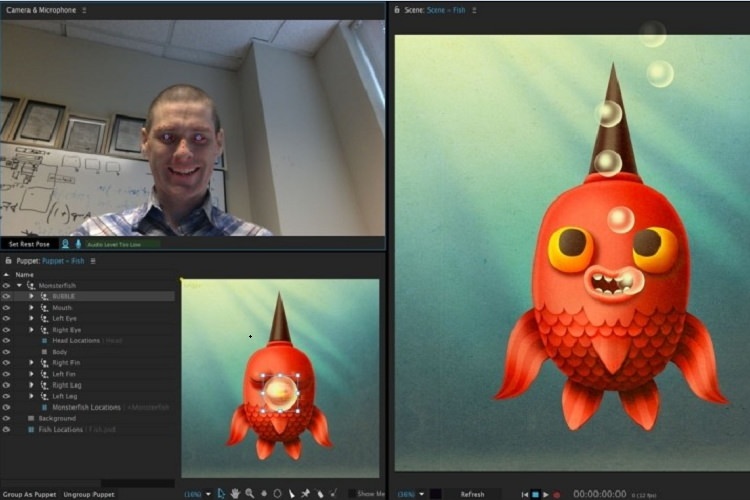This screenshot has height=500, width=750.
Task: Click the layer icon next to Head Locations
Action: [44, 341]
